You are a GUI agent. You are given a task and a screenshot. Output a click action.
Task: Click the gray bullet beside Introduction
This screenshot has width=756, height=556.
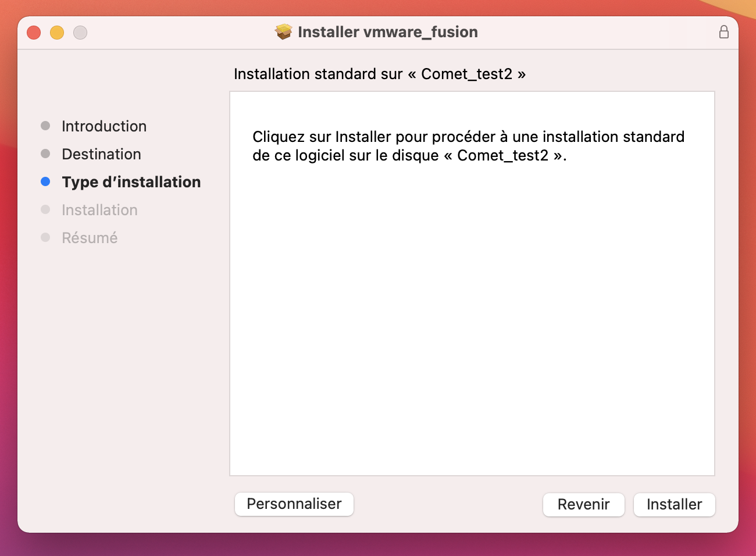point(45,126)
